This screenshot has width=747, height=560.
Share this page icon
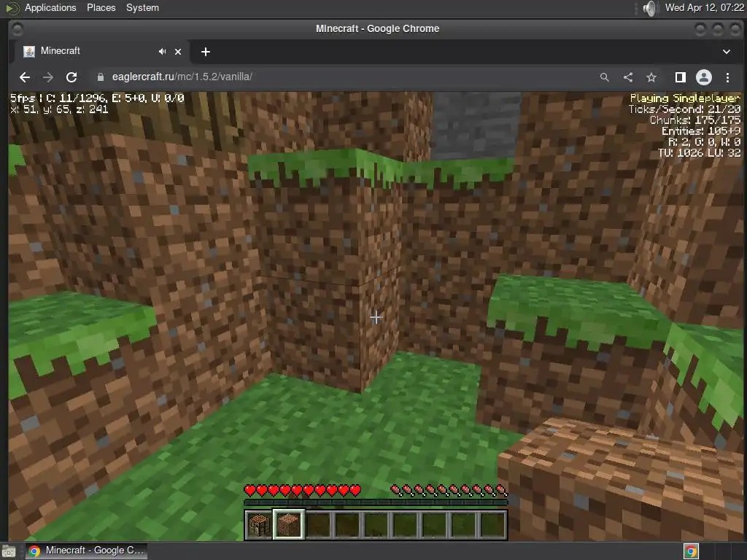[628, 77]
